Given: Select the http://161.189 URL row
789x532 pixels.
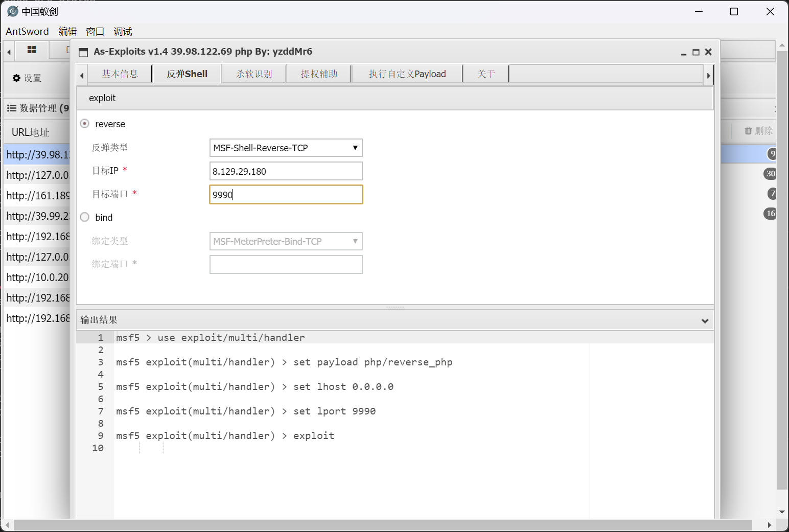Looking at the screenshot, I should (37, 195).
